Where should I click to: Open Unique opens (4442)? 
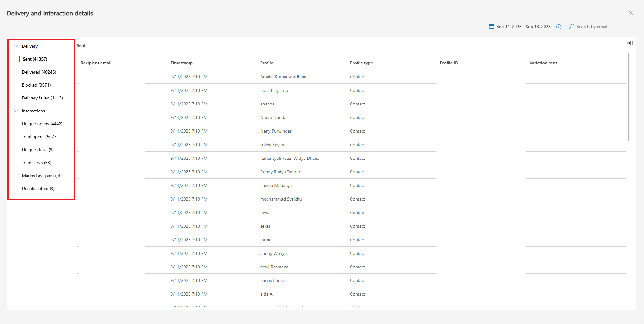[x=42, y=124]
